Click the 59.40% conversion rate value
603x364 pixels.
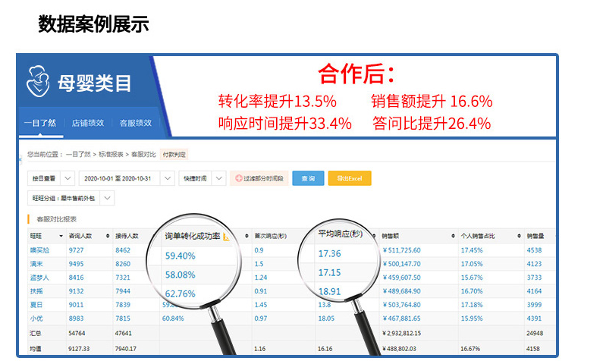click(x=181, y=256)
